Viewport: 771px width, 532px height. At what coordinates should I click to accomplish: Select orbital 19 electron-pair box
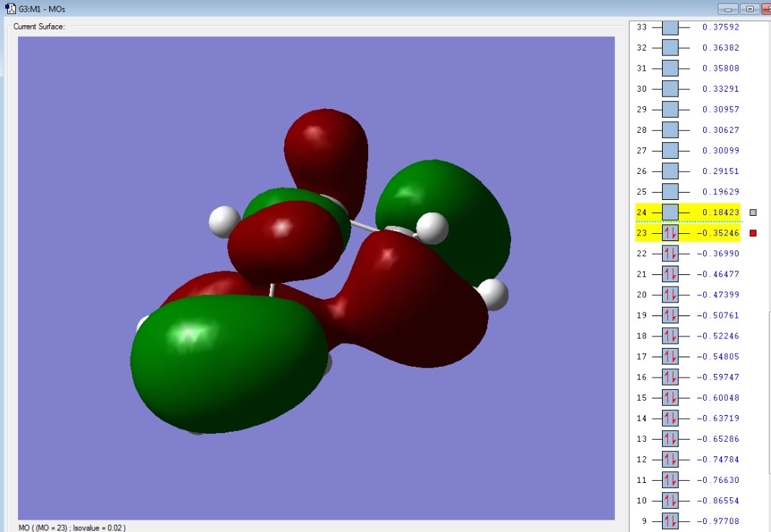[x=670, y=315]
